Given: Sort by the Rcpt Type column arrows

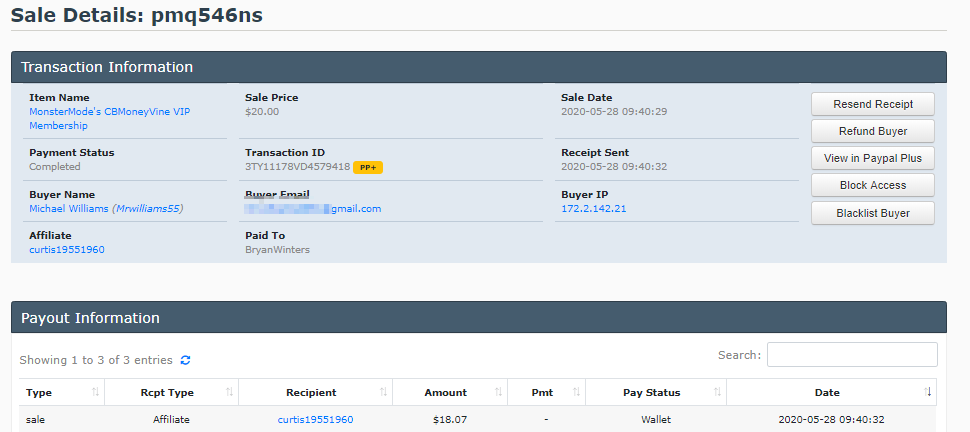Looking at the screenshot, I should 229,392.
